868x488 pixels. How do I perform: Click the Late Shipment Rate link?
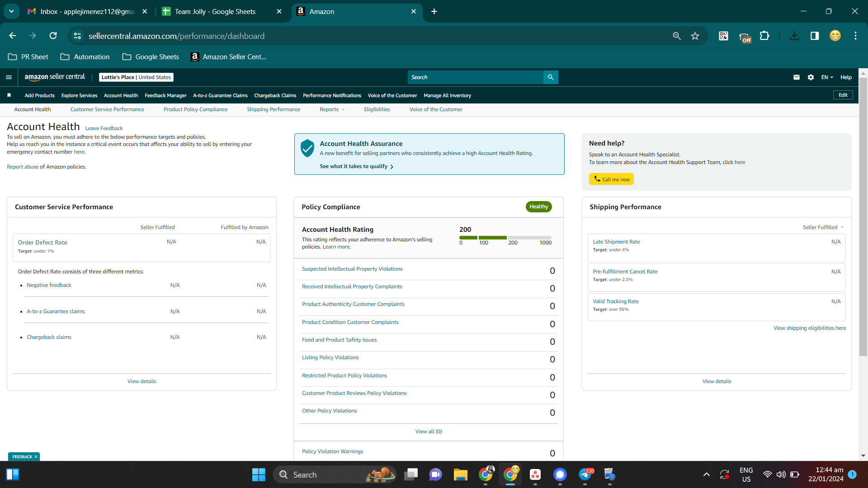pos(616,242)
